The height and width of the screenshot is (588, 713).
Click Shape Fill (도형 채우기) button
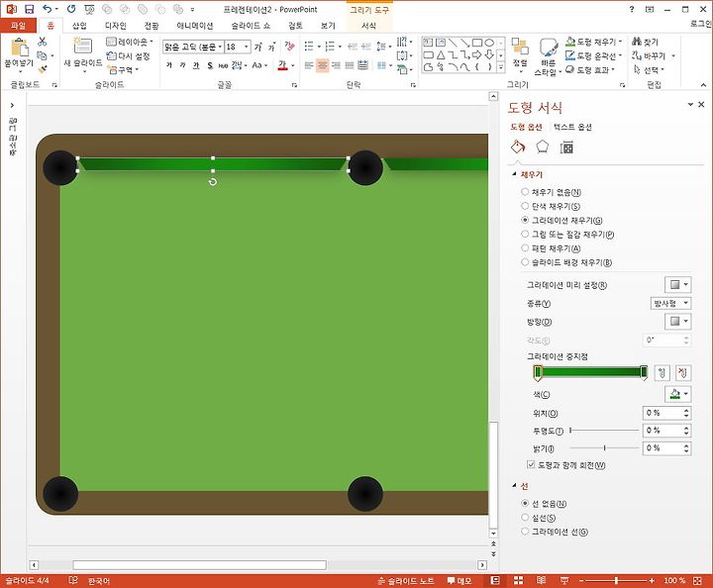click(x=593, y=42)
